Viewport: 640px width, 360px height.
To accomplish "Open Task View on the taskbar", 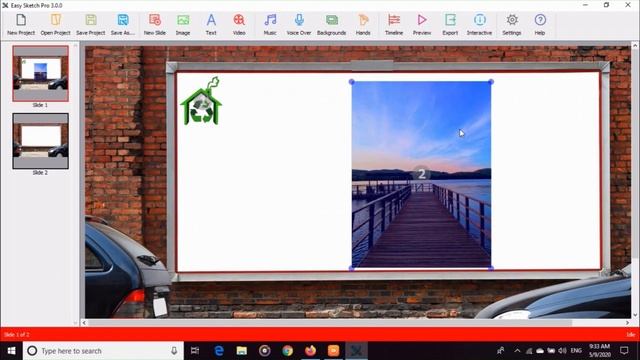I will [195, 351].
